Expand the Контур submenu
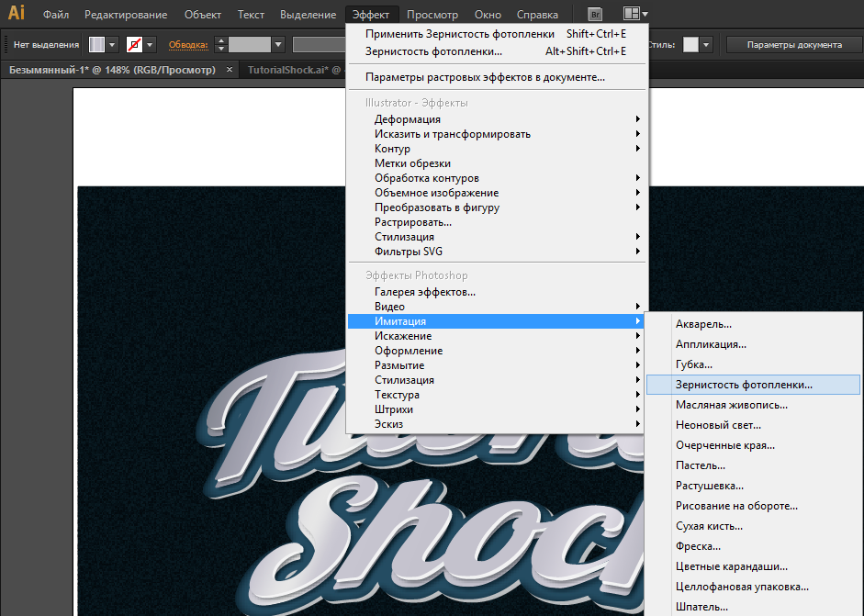 point(496,149)
